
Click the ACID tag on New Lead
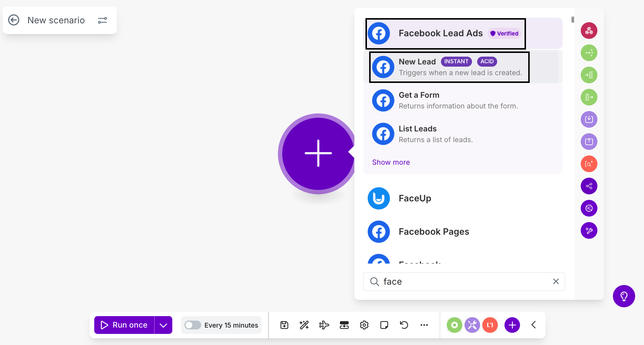coord(487,61)
